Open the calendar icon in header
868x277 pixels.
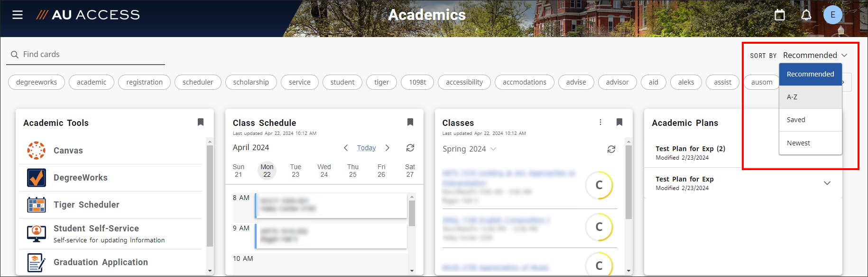(780, 15)
